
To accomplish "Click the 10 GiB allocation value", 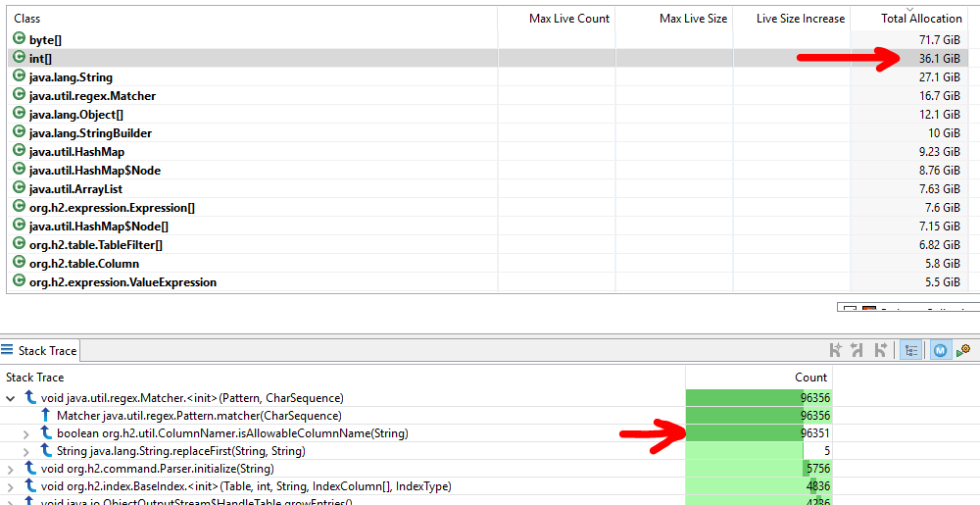I will pyautogui.click(x=944, y=133).
